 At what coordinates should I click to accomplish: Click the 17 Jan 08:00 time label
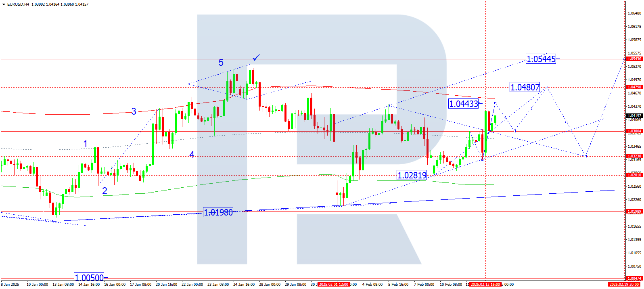(x=140, y=285)
